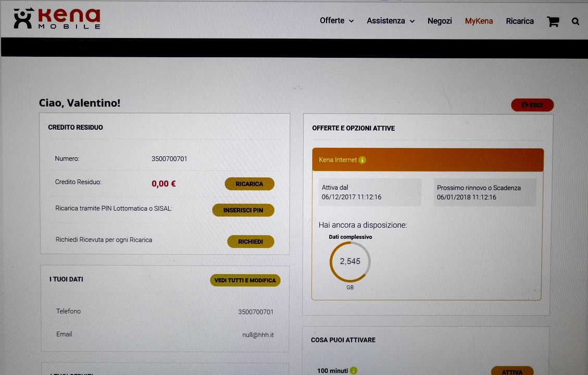
Task: Select the Kena Internet offer header
Action: [428, 160]
